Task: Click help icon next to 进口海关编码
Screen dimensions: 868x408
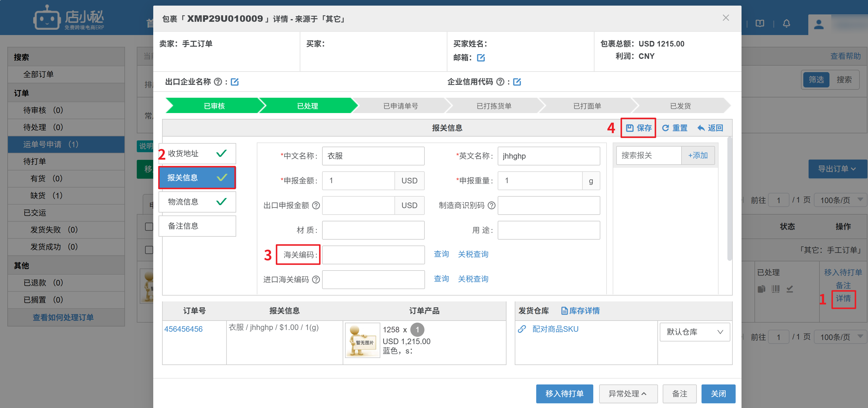Action: point(316,279)
